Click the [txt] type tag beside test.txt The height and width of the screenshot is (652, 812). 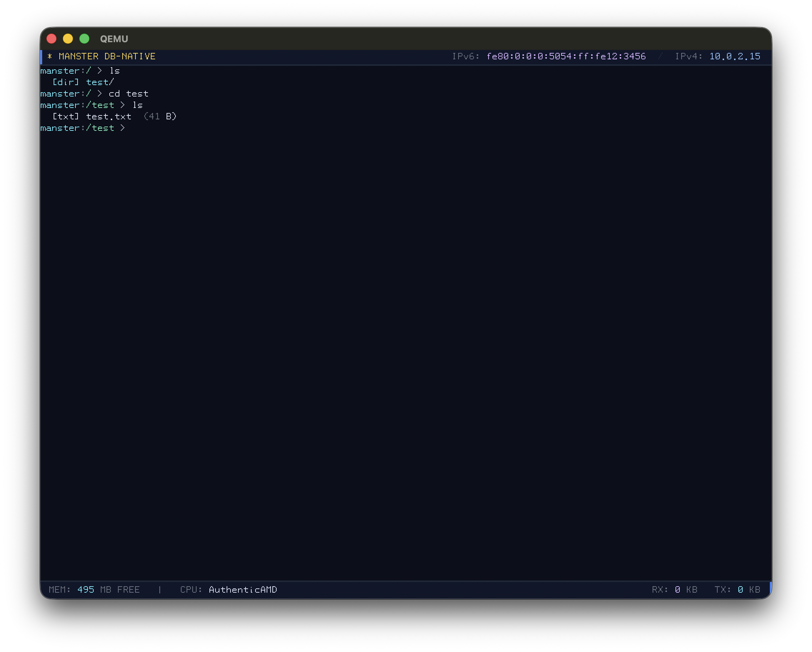coord(66,117)
